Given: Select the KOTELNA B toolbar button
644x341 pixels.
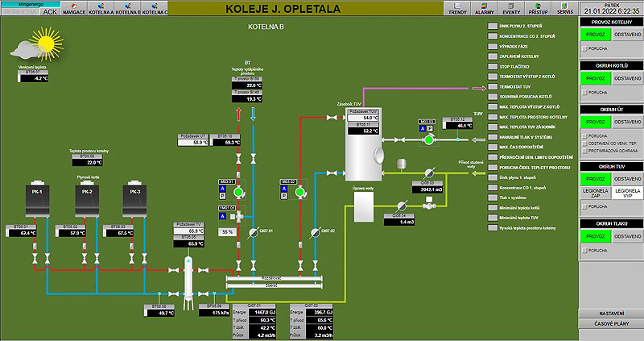Looking at the screenshot, I should coord(128,8).
